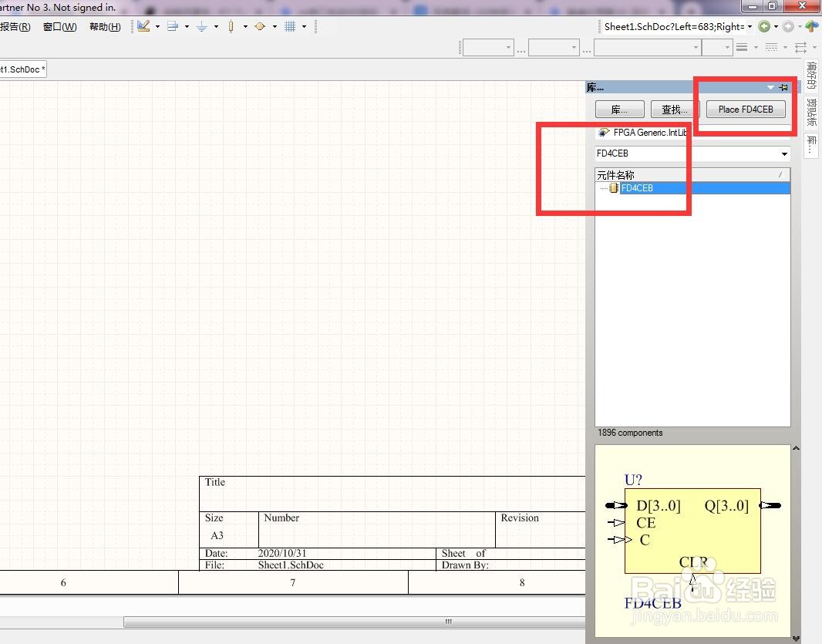Click the FD4CEB component icon in list
This screenshot has height=644, width=822.
(x=613, y=187)
